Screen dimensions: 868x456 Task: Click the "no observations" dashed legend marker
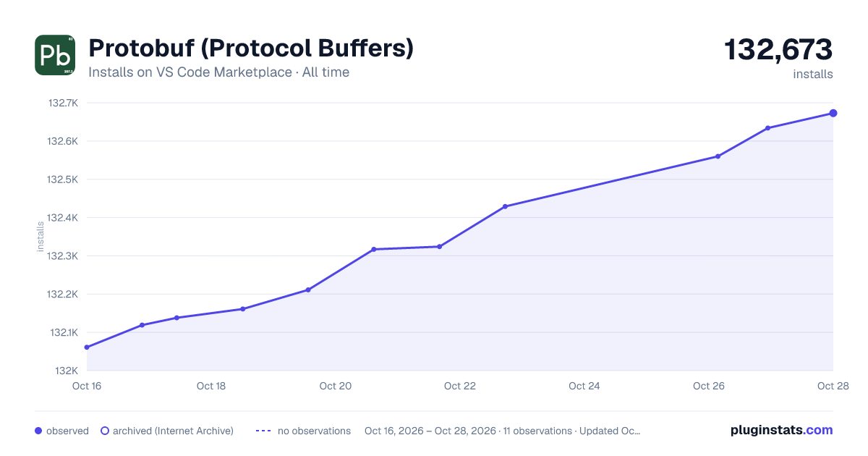click(263, 431)
